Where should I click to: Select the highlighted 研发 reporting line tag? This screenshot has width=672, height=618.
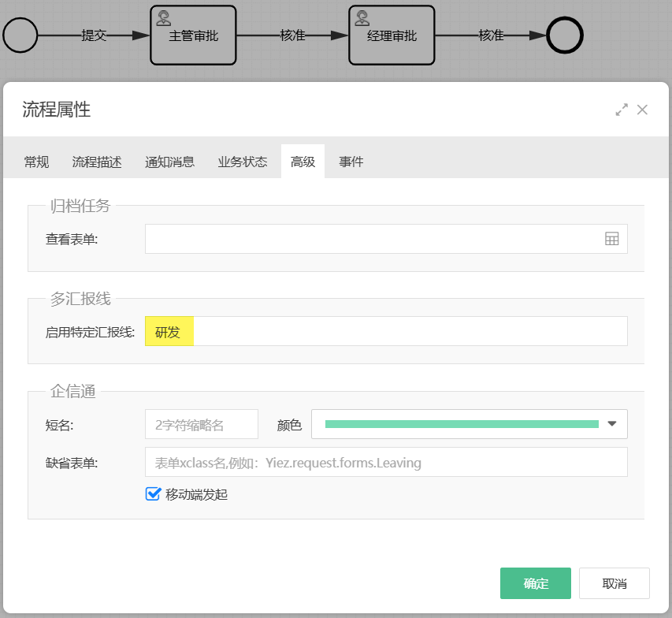point(169,331)
